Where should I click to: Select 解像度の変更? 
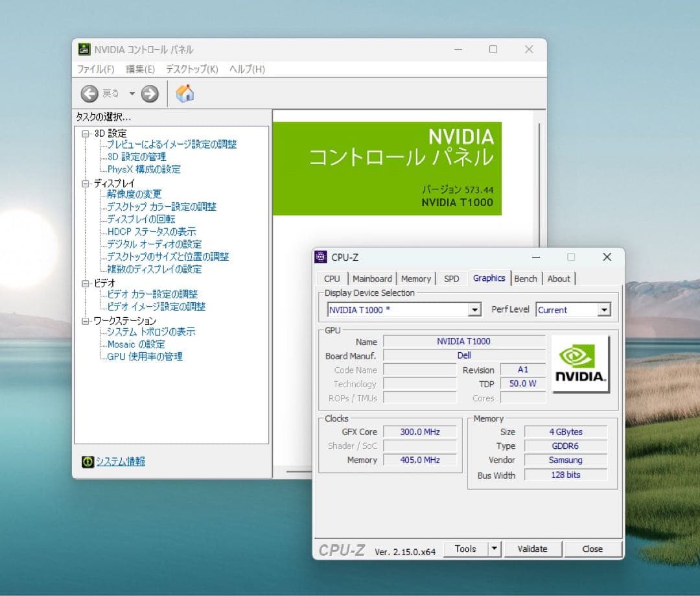(134, 195)
